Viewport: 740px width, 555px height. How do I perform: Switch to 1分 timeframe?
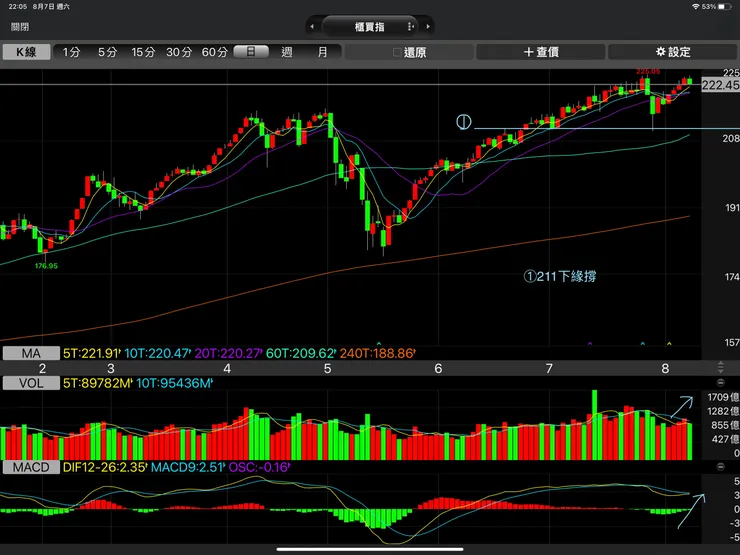71,52
